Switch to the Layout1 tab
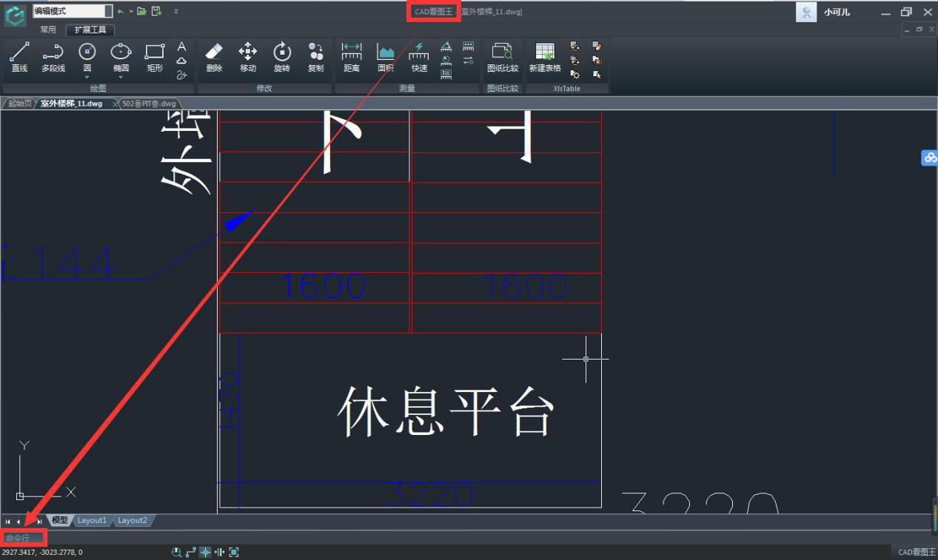The width and height of the screenshot is (938, 560). pyautogui.click(x=93, y=521)
